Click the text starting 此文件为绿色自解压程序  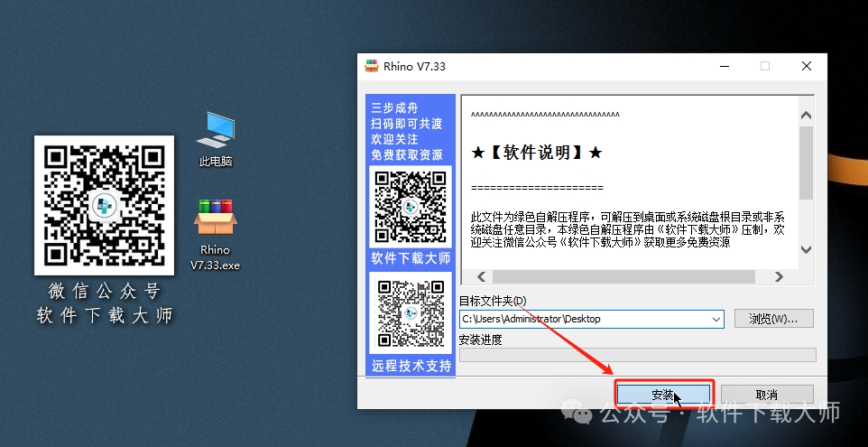628,229
